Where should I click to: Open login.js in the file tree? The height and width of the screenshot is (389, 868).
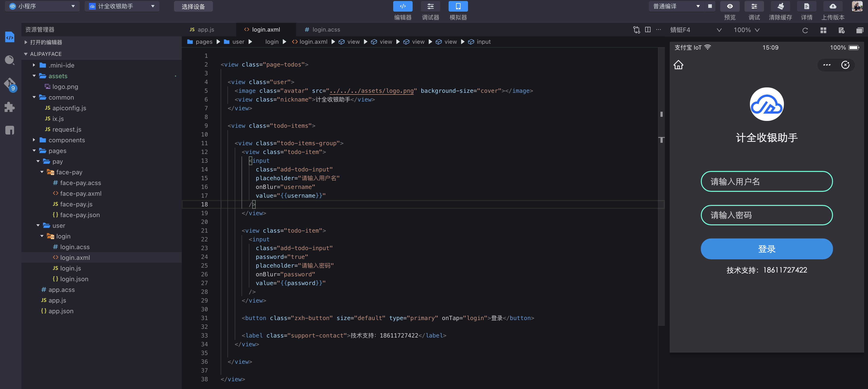coord(70,268)
